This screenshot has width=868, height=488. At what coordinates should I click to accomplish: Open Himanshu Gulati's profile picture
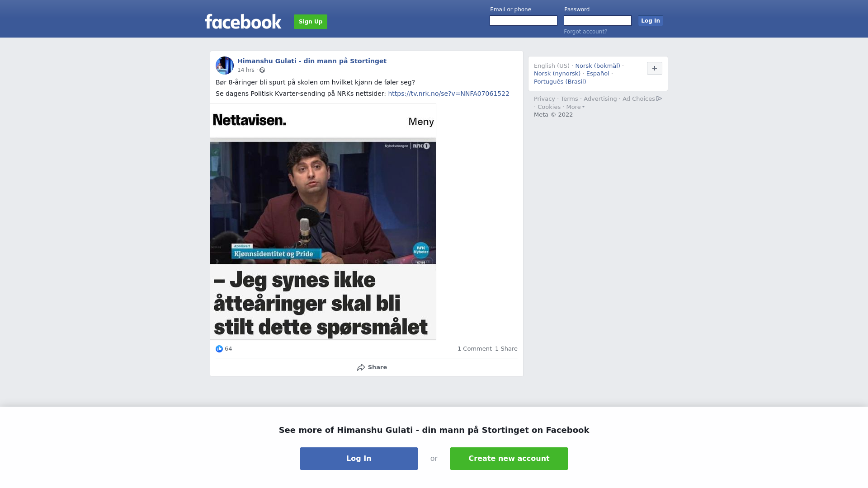[225, 66]
